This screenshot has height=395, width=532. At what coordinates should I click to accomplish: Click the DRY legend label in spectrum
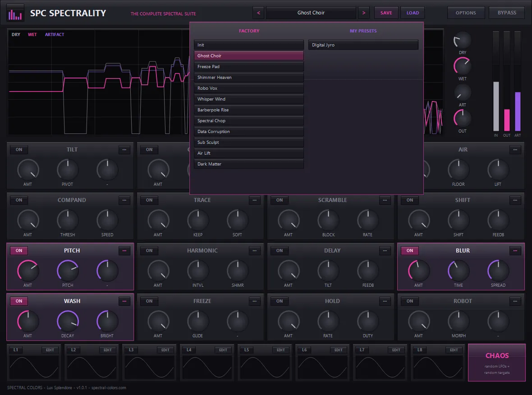tap(16, 35)
